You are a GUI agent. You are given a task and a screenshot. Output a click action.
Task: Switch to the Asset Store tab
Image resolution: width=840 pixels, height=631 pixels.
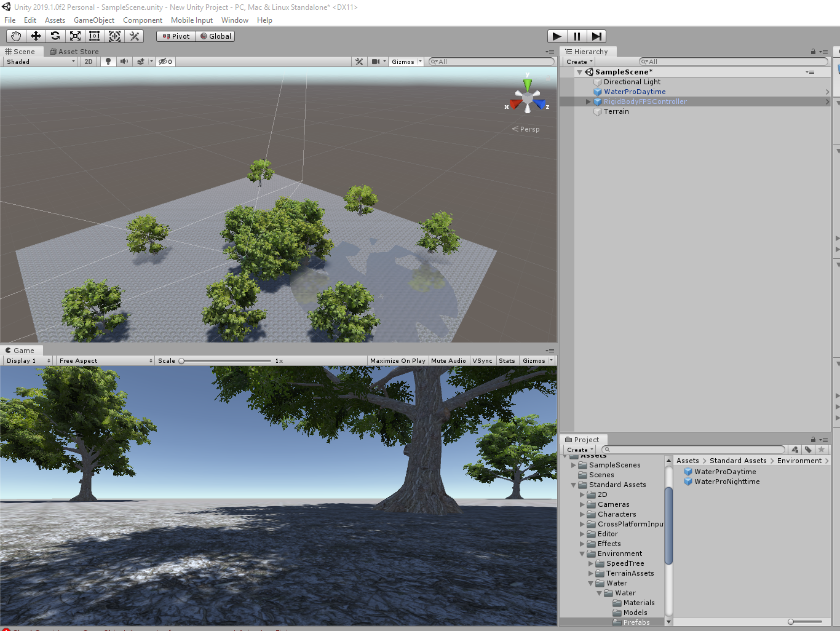click(x=74, y=52)
